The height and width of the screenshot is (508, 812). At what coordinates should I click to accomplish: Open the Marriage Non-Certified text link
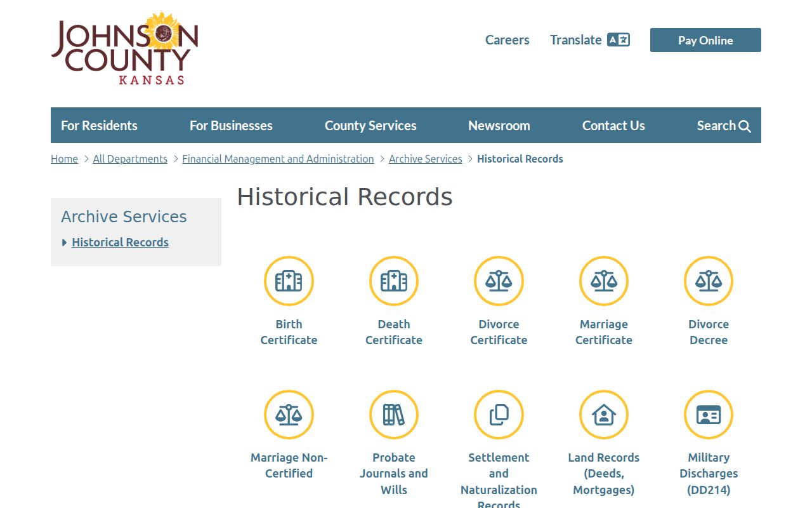pyautogui.click(x=289, y=465)
